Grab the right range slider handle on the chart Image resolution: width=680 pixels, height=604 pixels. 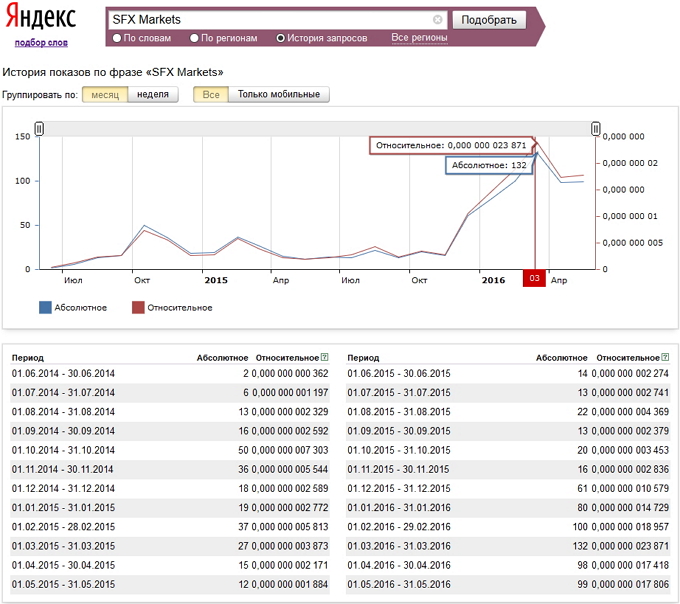point(596,129)
